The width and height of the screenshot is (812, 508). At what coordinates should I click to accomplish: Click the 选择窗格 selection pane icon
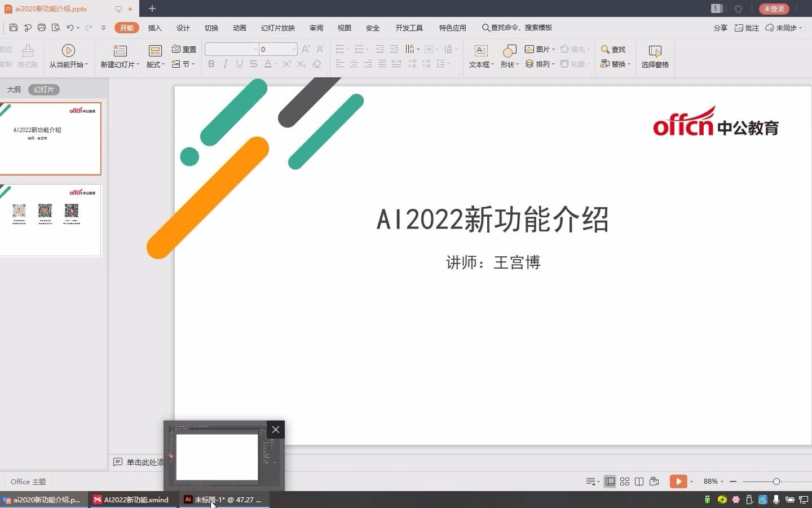[655, 56]
